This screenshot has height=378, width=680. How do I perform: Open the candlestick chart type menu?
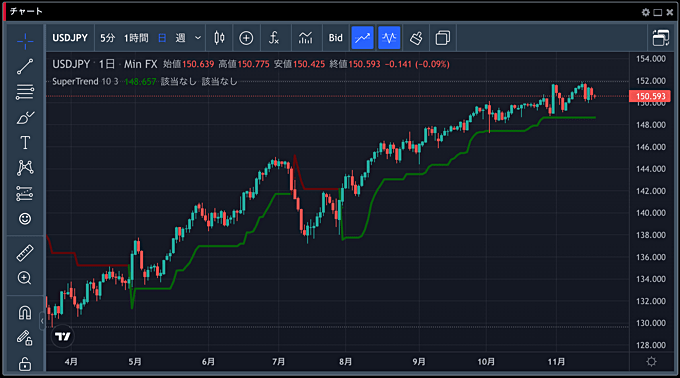coord(219,38)
